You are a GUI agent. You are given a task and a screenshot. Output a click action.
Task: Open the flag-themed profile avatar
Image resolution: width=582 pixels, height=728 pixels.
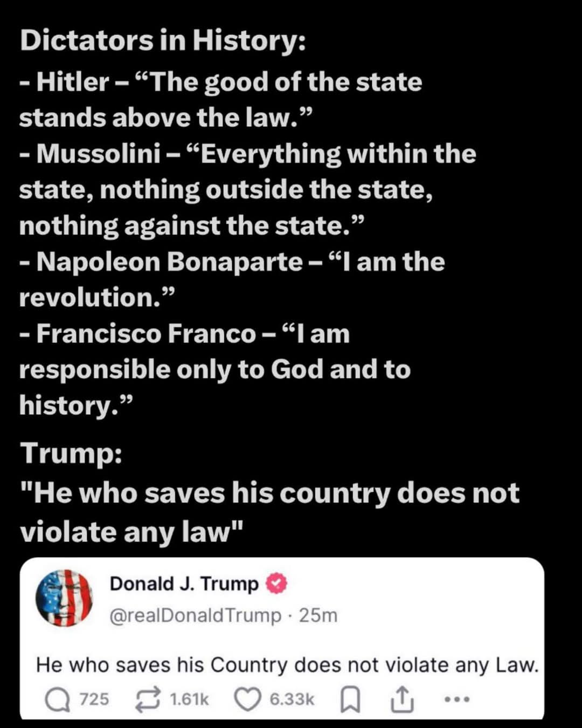[64, 598]
